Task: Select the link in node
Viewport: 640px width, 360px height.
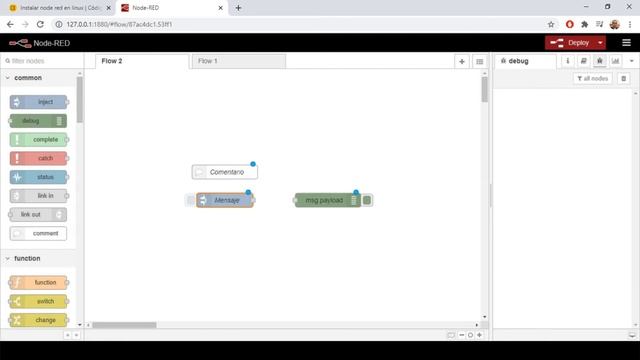Action: click(39, 196)
